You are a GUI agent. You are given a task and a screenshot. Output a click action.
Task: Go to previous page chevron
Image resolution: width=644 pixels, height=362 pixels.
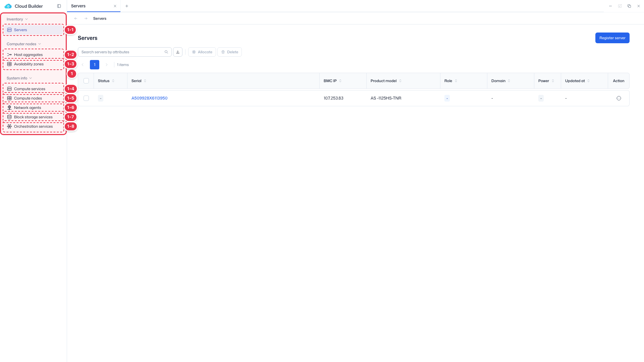click(83, 65)
